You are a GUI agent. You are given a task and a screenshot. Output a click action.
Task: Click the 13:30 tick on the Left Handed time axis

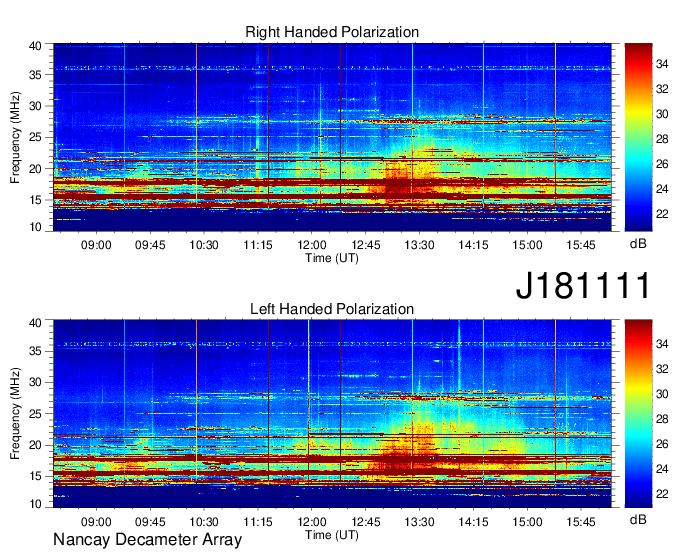coord(419,521)
